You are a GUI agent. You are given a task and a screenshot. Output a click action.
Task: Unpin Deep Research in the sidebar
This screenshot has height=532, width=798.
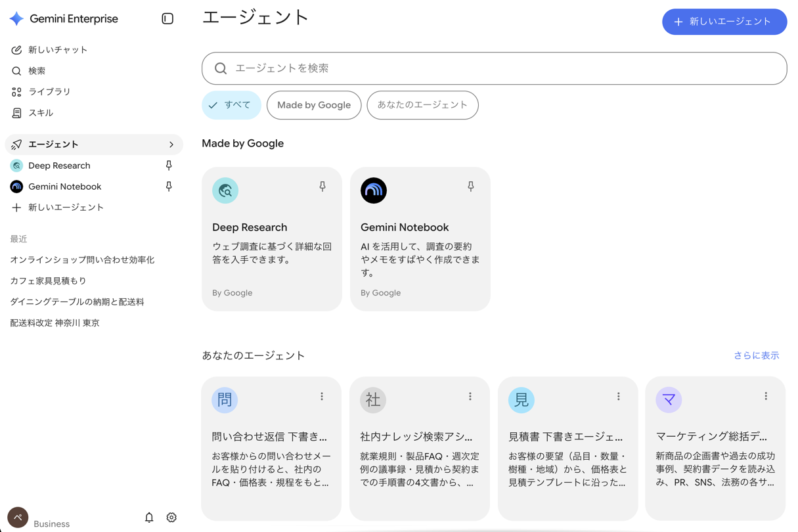[169, 166]
